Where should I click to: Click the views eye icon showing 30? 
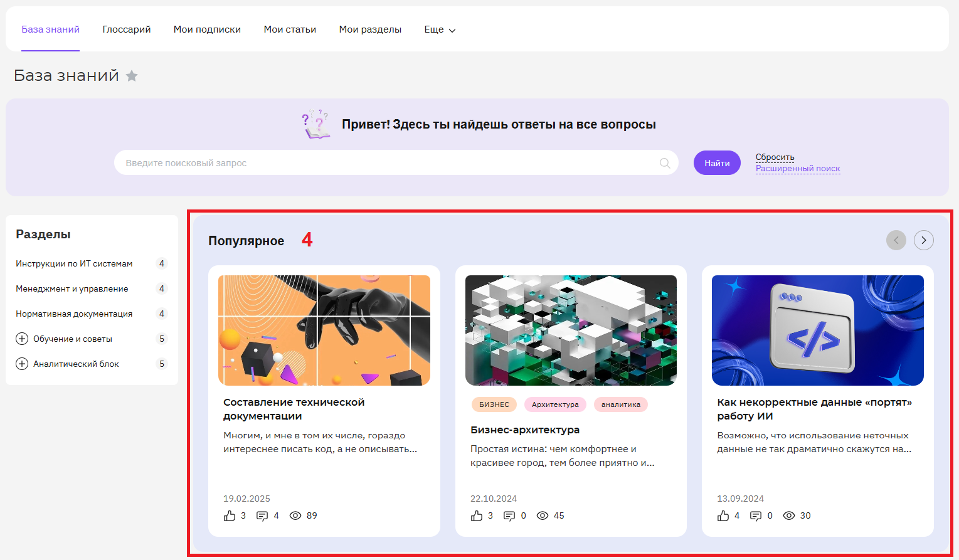tap(789, 515)
